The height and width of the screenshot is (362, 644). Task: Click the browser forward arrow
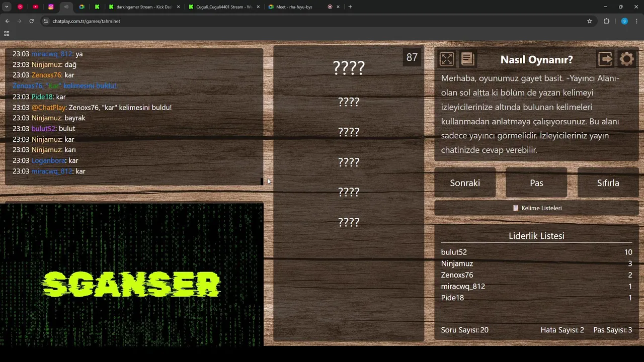pos(19,21)
